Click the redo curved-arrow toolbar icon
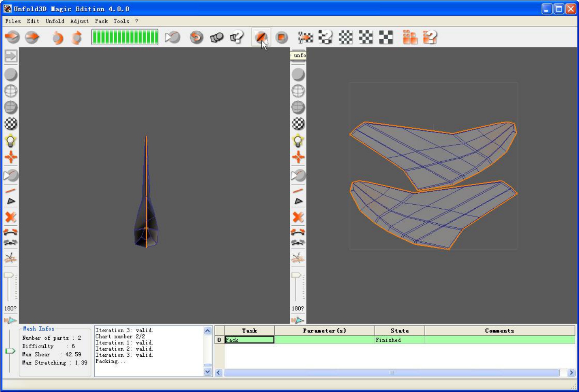 point(76,38)
